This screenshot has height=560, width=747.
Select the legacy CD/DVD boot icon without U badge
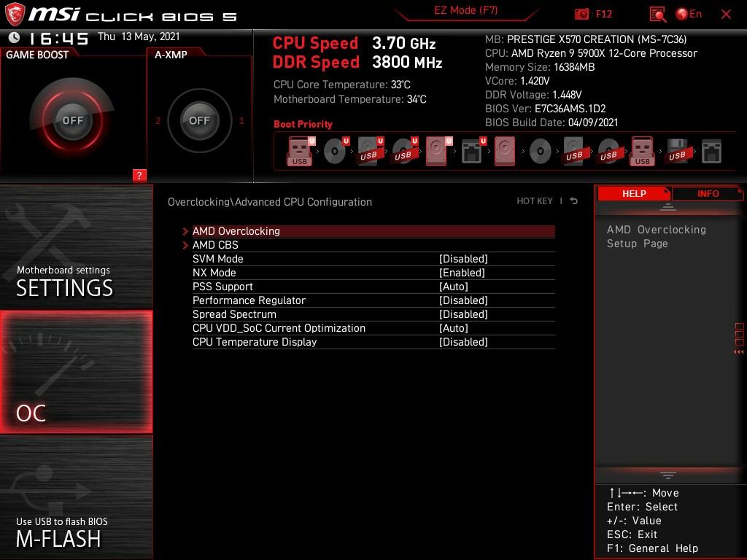(x=541, y=152)
